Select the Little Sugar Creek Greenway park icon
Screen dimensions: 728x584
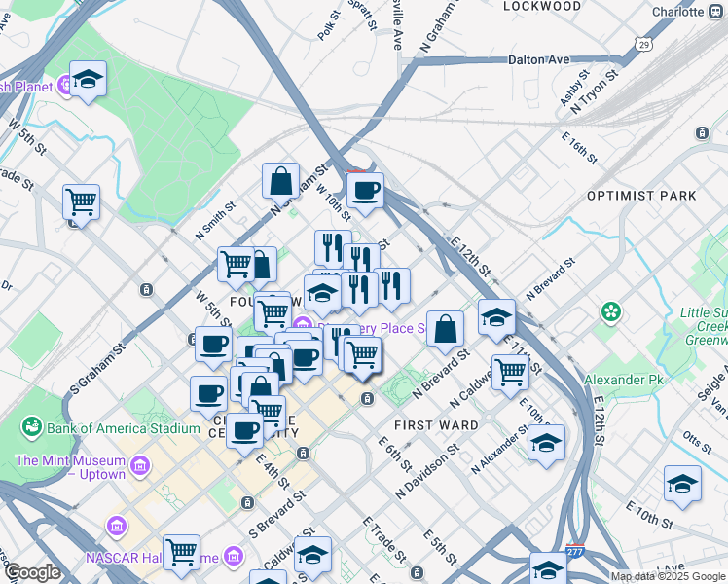611,312
